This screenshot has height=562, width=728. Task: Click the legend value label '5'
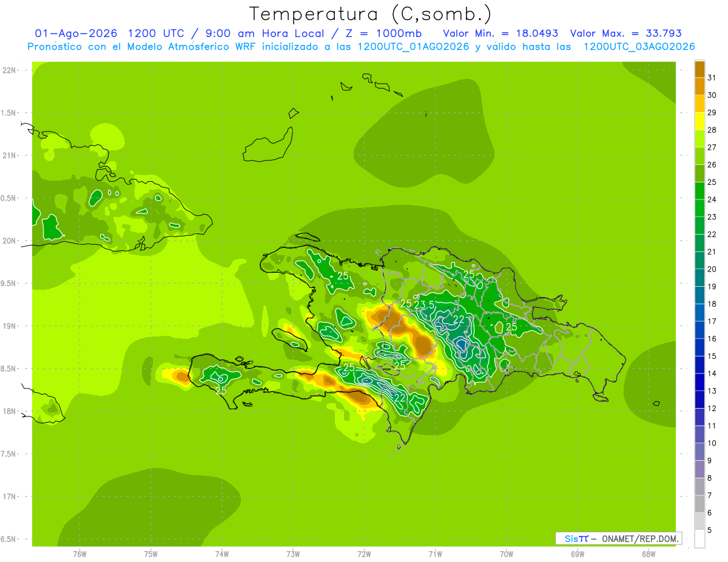point(710,530)
